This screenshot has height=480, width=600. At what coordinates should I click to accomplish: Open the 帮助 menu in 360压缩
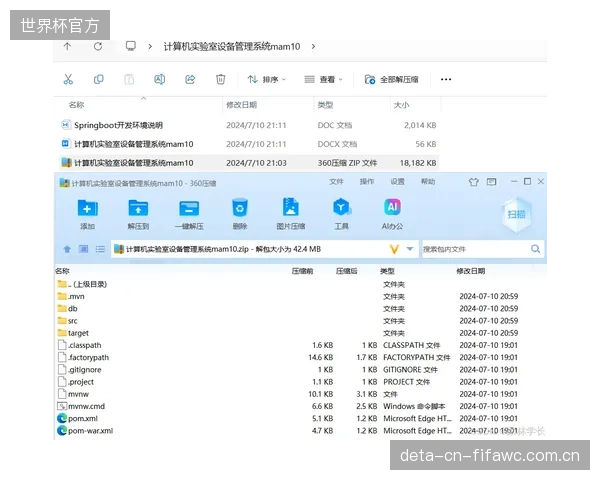coord(428,181)
